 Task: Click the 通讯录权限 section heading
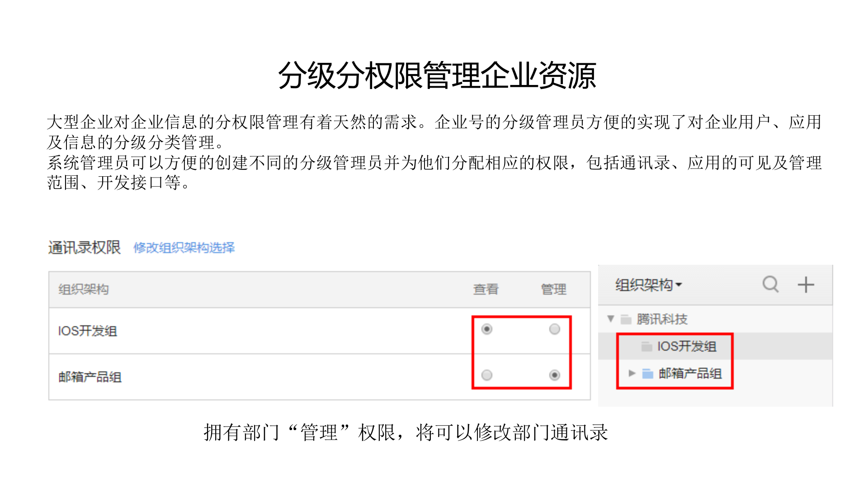(84, 247)
